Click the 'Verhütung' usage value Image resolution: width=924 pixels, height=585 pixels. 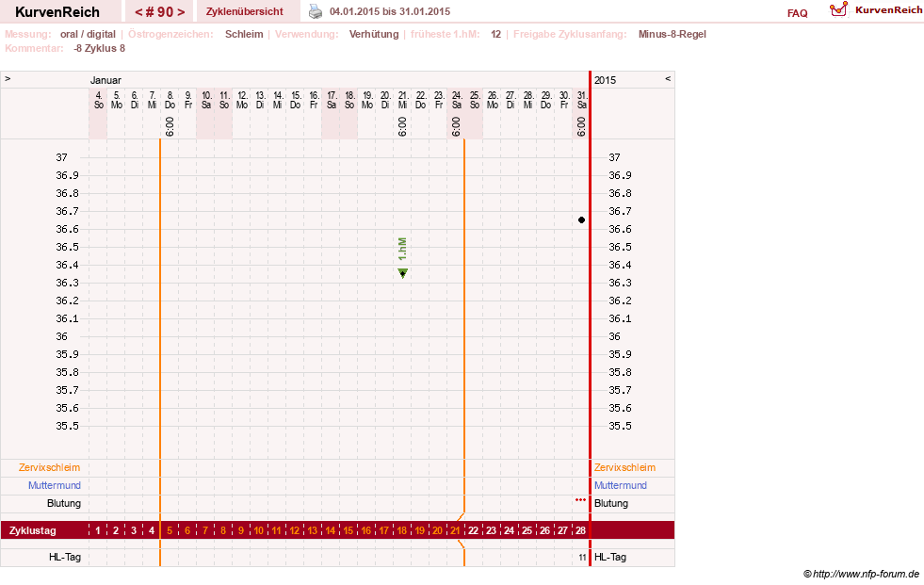tap(374, 34)
